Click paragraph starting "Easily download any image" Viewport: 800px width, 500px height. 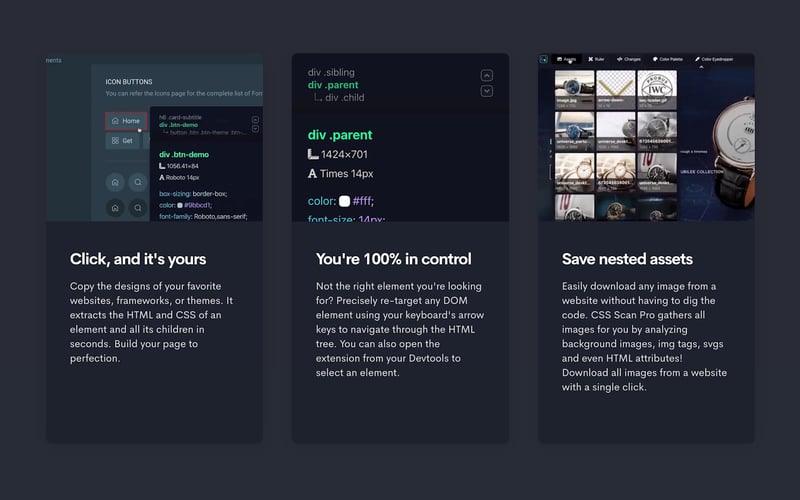[644, 336]
